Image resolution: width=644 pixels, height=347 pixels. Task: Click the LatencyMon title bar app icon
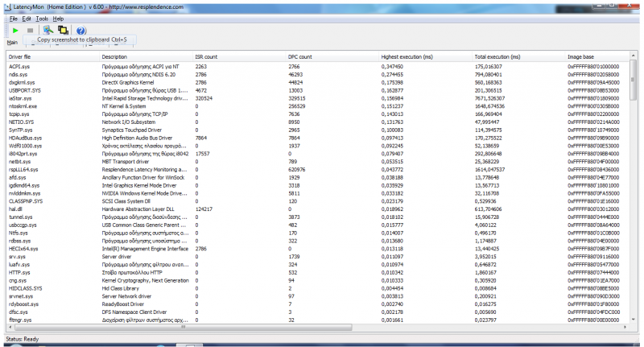coord(6,6)
